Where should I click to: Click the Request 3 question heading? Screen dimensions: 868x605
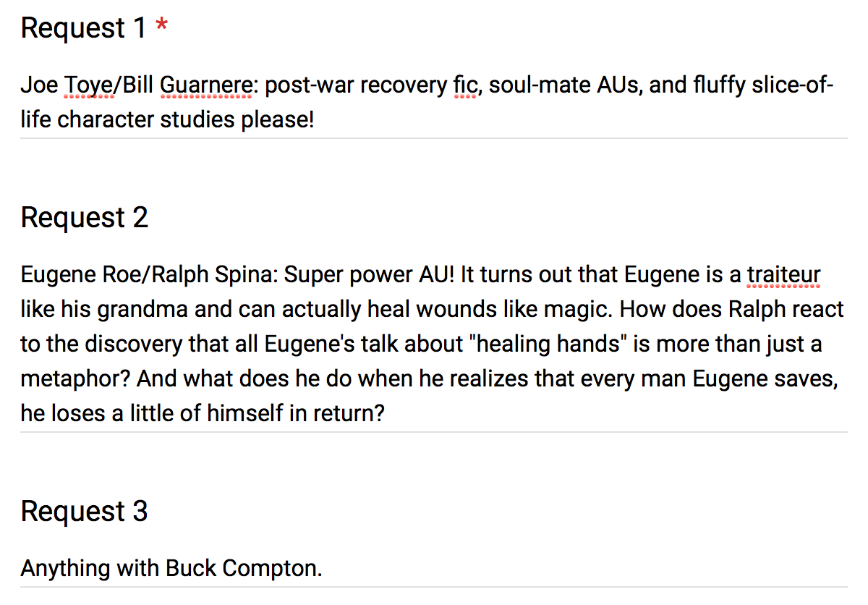(85, 511)
